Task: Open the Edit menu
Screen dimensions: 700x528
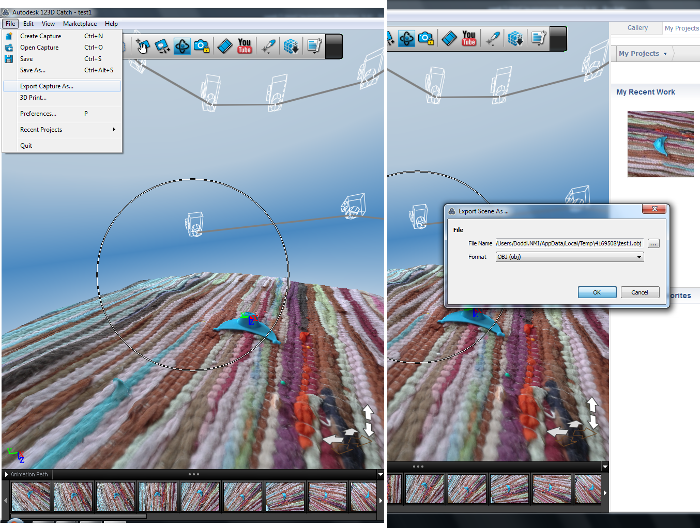Action: click(29, 24)
